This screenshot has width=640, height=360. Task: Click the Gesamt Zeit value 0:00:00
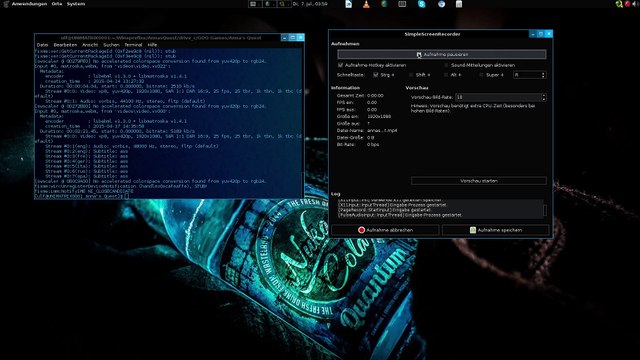[375, 96]
